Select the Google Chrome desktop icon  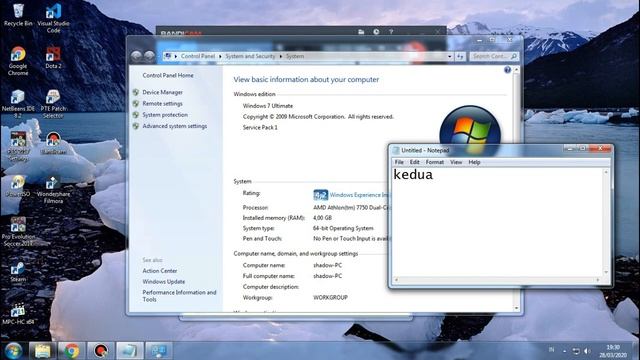(x=18, y=60)
